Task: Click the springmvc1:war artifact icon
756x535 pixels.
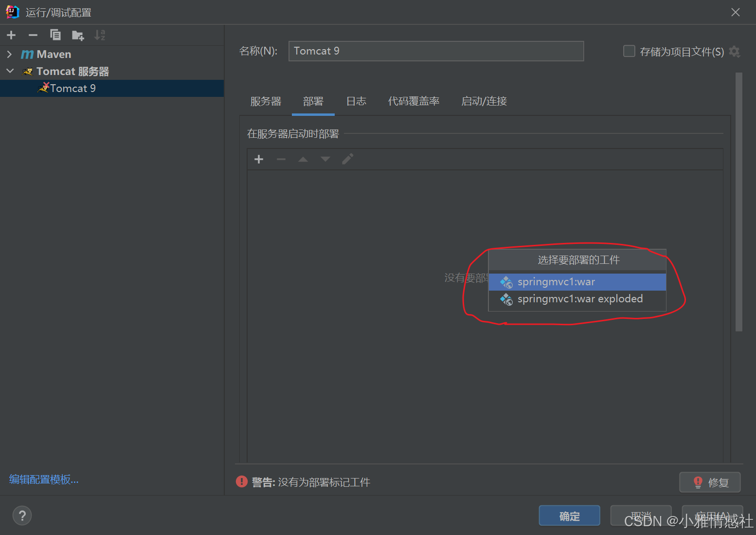Action: 506,282
